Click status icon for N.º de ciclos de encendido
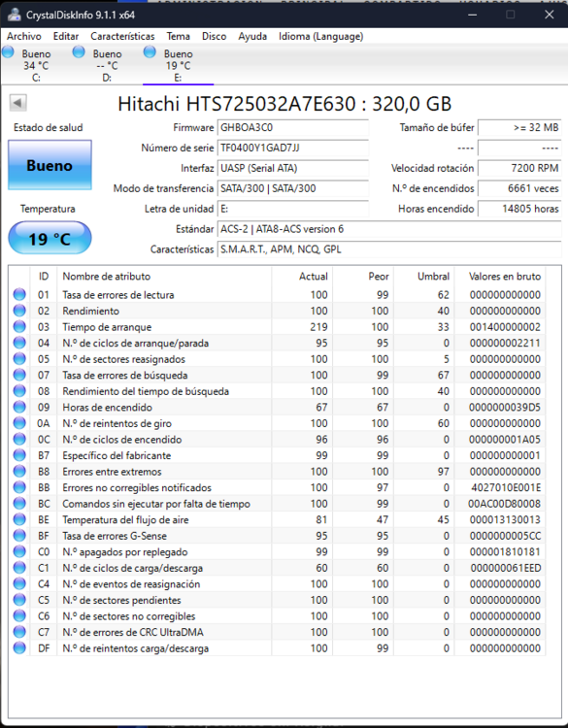The height and width of the screenshot is (728, 568). tap(19, 439)
